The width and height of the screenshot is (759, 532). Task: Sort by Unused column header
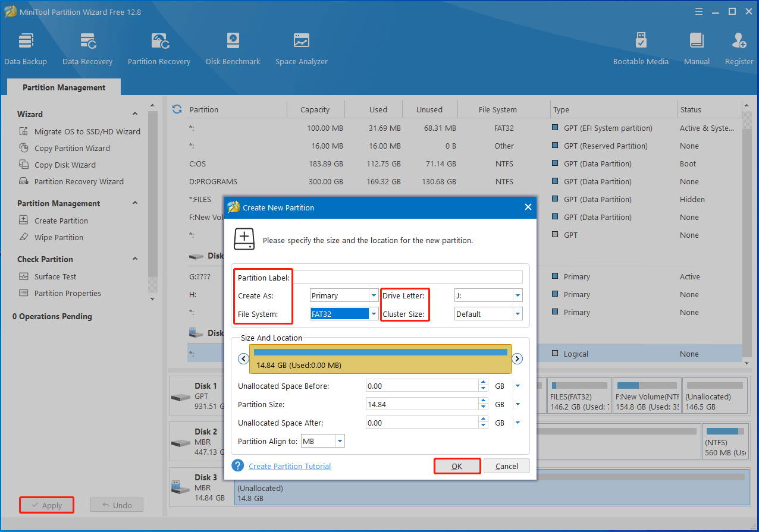[x=429, y=109]
